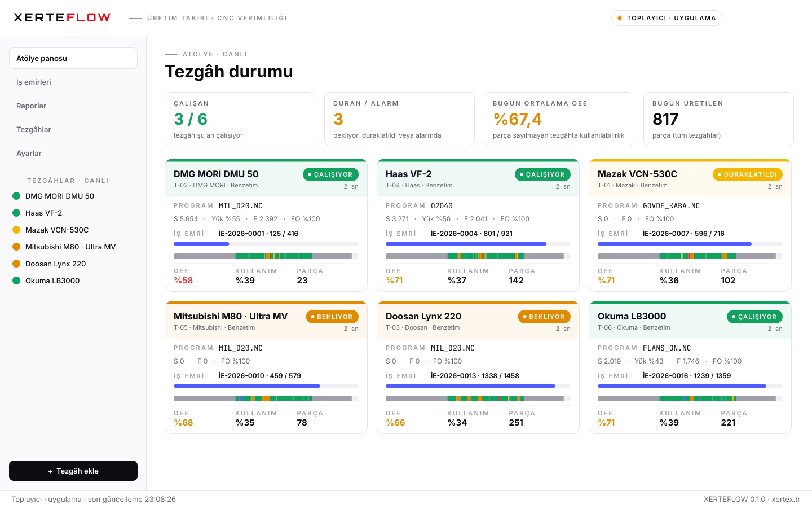Click the XERTEFLOW 0.1.0 · xertex.tr footer text
812x508 pixels.
pyautogui.click(x=752, y=499)
